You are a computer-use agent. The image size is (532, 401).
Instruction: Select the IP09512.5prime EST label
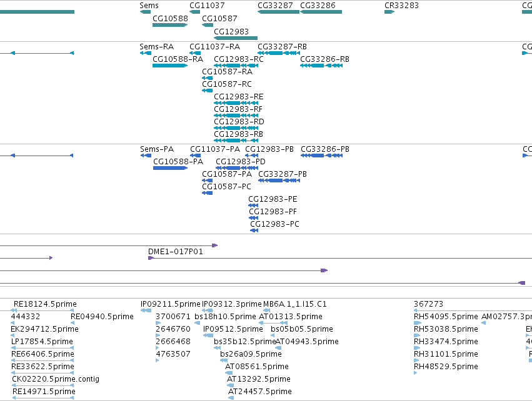click(233, 329)
